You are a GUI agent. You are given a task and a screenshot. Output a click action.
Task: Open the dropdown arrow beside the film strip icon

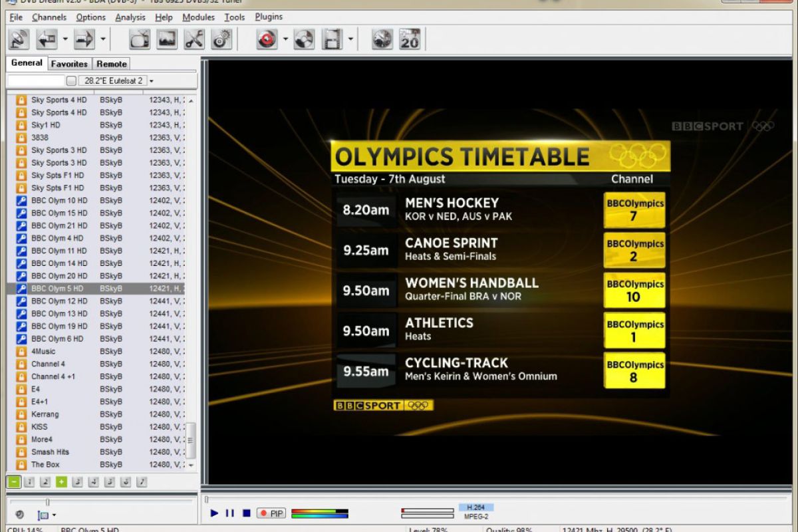pyautogui.click(x=350, y=40)
